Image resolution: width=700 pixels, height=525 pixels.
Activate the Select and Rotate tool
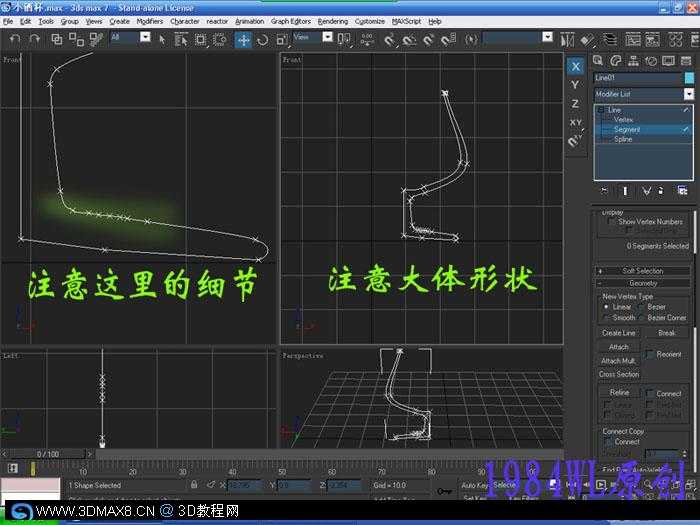coord(262,40)
